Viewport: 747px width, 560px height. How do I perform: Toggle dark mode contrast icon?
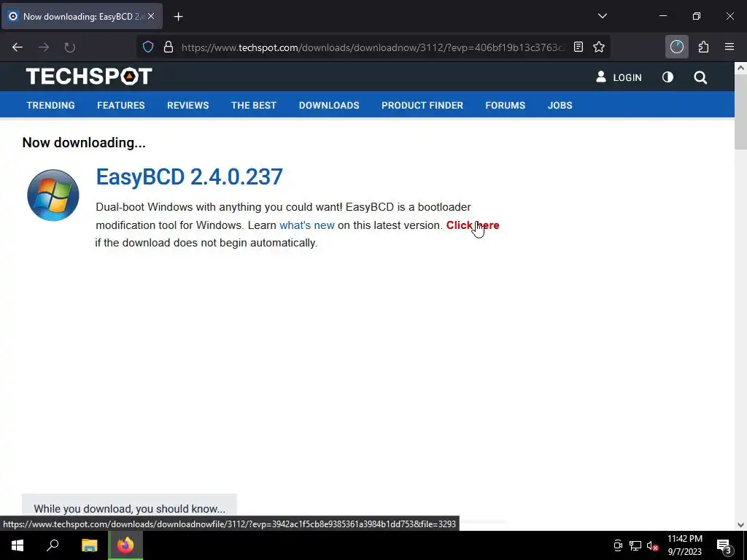pyautogui.click(x=667, y=77)
